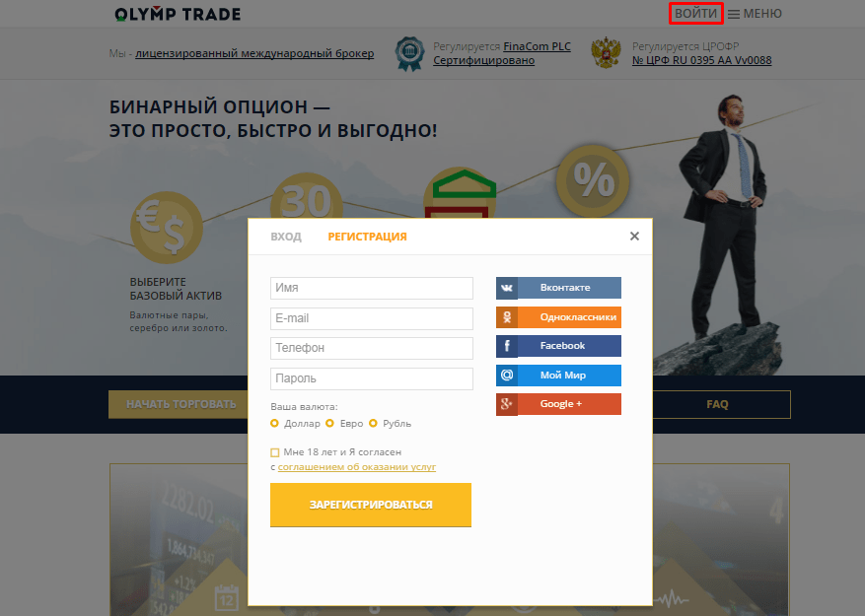Click the Vkontakte VK logo icon

coord(506,288)
